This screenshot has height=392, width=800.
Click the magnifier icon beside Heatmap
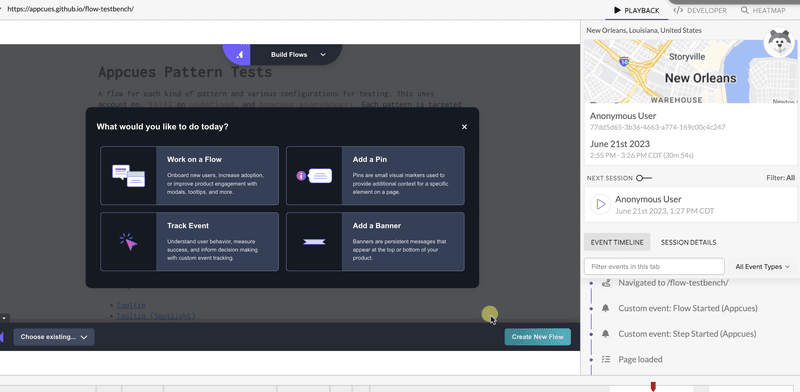click(x=744, y=10)
